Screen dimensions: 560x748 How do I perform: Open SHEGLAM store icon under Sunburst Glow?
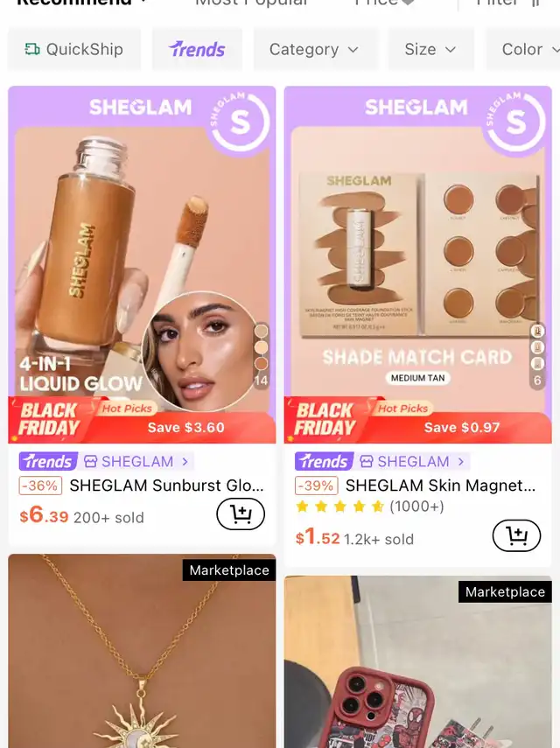pos(90,461)
